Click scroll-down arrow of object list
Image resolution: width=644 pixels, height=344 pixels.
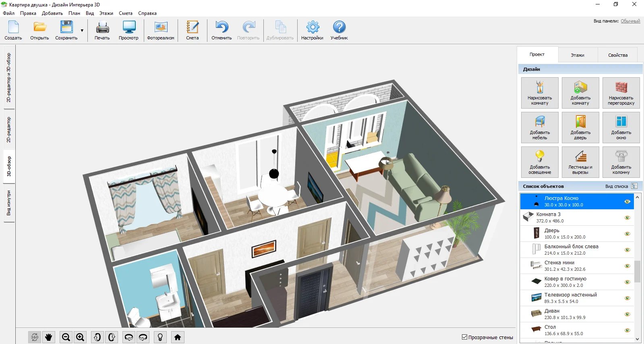[x=637, y=339]
